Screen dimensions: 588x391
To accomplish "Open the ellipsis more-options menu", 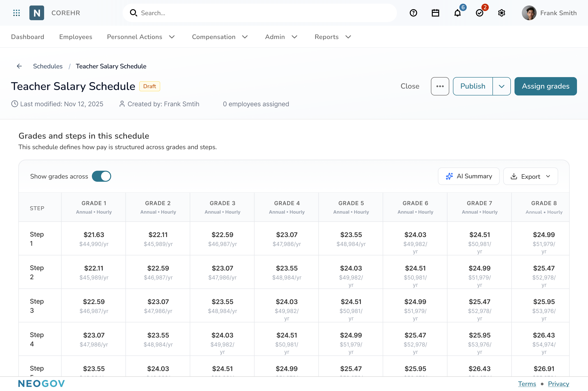I will click(440, 86).
